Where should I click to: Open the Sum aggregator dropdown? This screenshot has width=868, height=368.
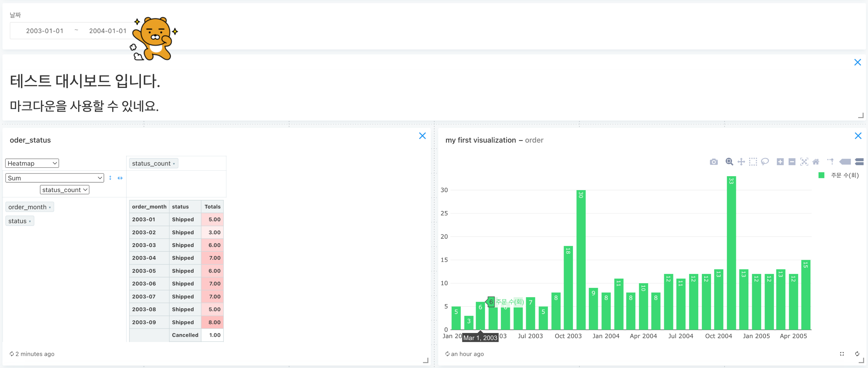tap(55, 178)
